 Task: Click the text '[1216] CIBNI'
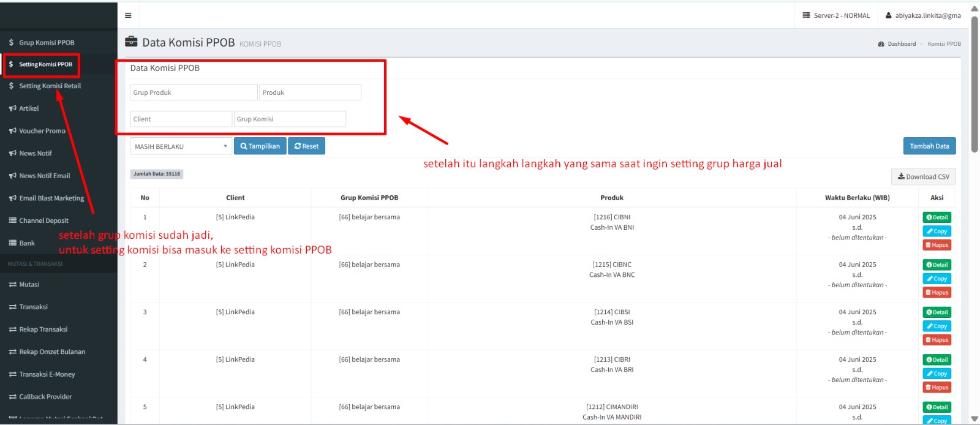[612, 217]
